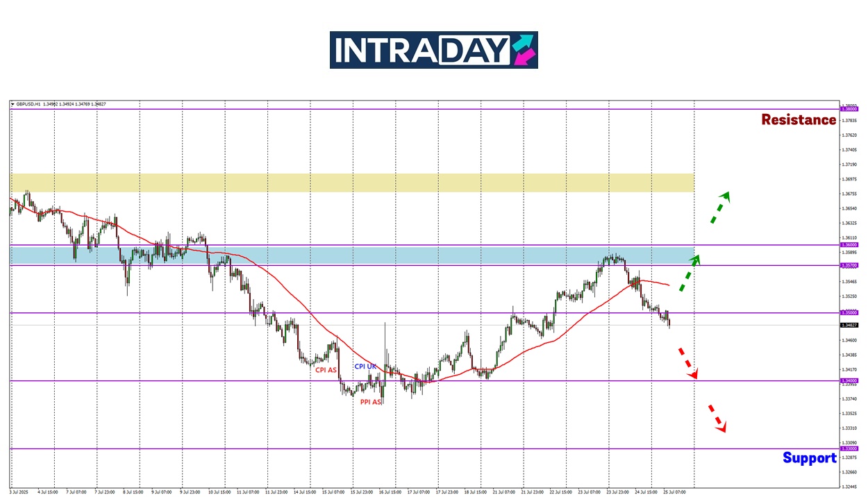Click the upper red dashed arrow
868x497 pixels.
687,362
